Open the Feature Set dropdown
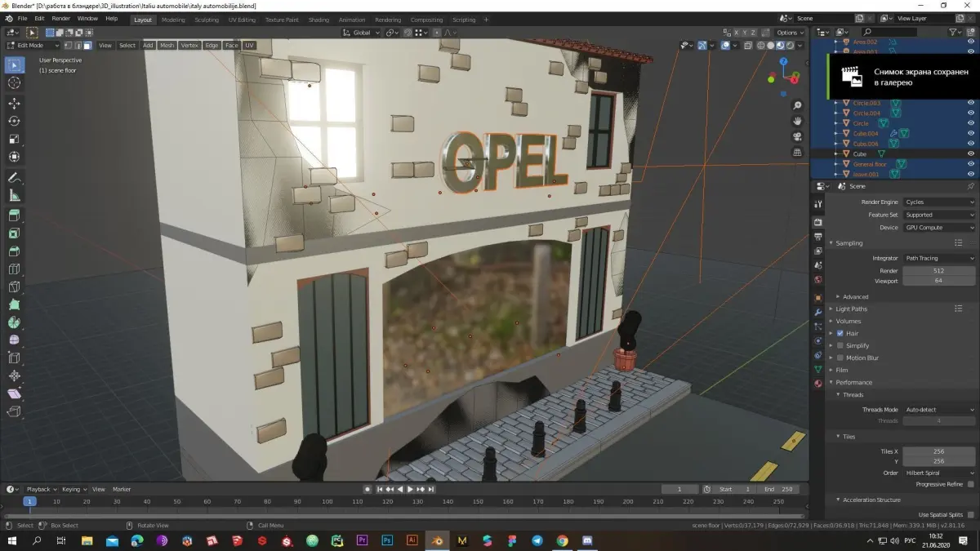980x551 pixels. point(939,215)
